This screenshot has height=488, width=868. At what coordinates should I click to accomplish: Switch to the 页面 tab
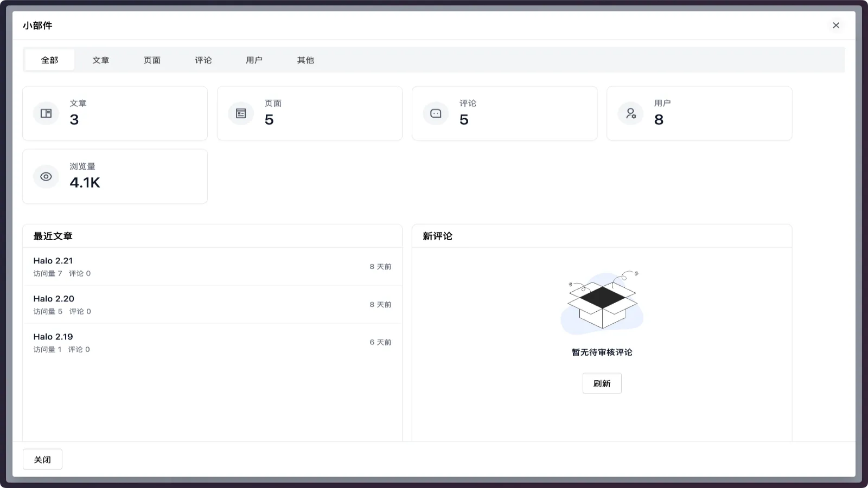tap(151, 60)
